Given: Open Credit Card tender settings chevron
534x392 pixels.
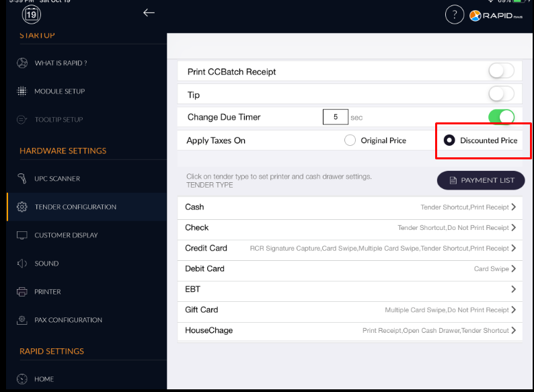Looking at the screenshot, I should click(513, 248).
